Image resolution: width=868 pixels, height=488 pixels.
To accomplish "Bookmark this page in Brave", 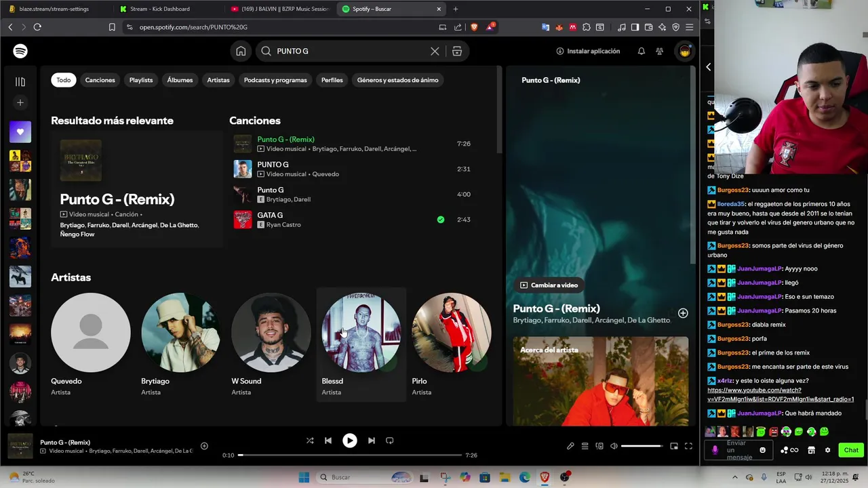I will point(112,27).
